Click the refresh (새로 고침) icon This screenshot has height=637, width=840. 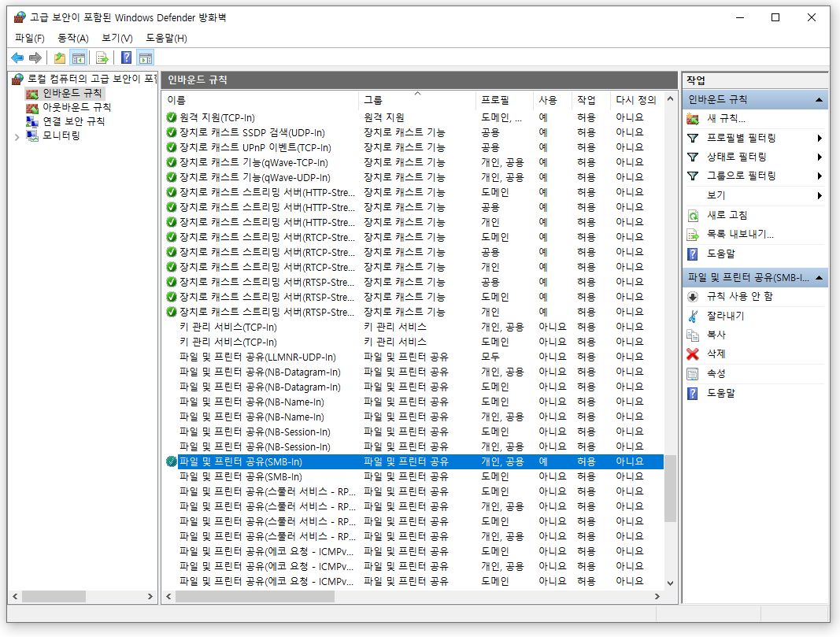pyautogui.click(x=693, y=216)
